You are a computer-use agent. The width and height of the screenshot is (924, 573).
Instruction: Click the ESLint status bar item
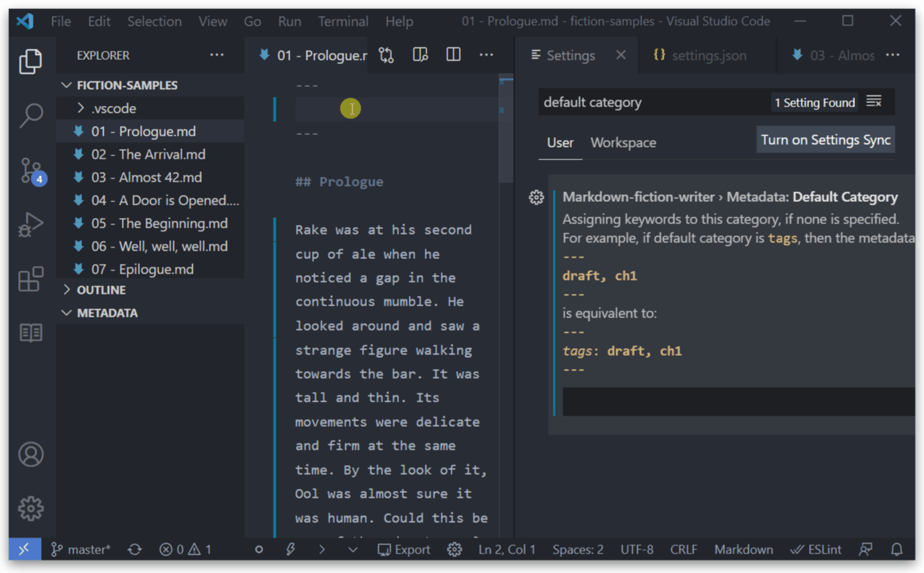pyautogui.click(x=815, y=549)
